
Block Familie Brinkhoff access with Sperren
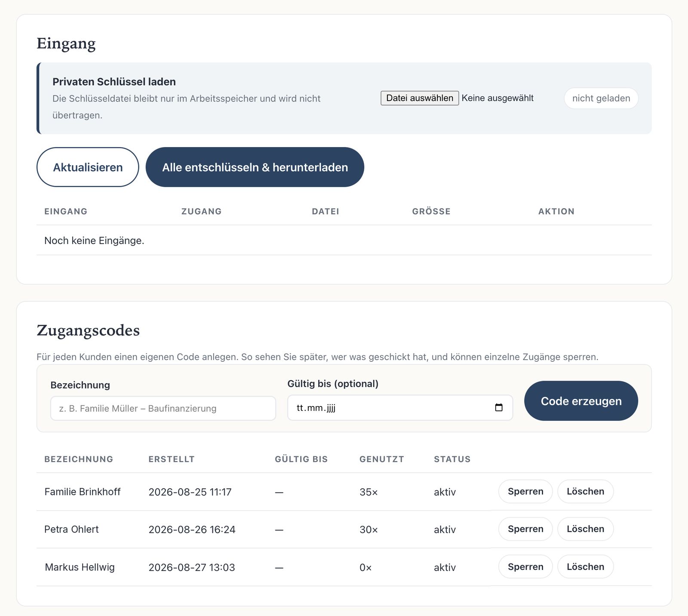(x=525, y=491)
